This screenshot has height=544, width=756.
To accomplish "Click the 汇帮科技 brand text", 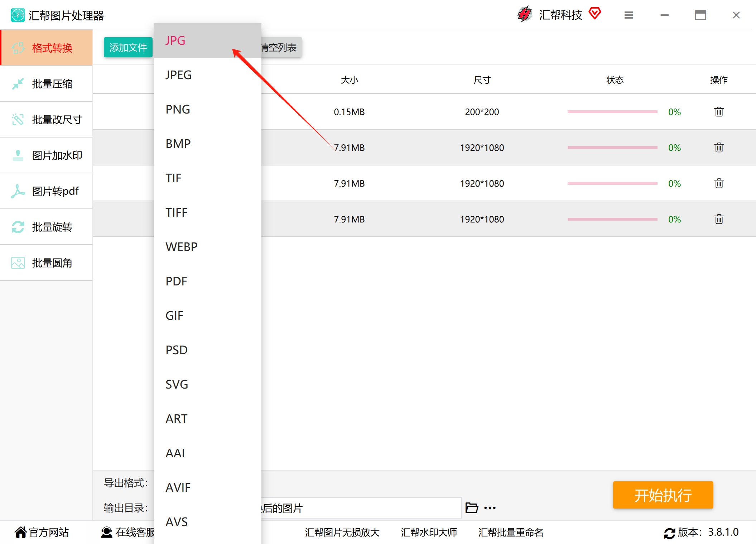I will [560, 15].
